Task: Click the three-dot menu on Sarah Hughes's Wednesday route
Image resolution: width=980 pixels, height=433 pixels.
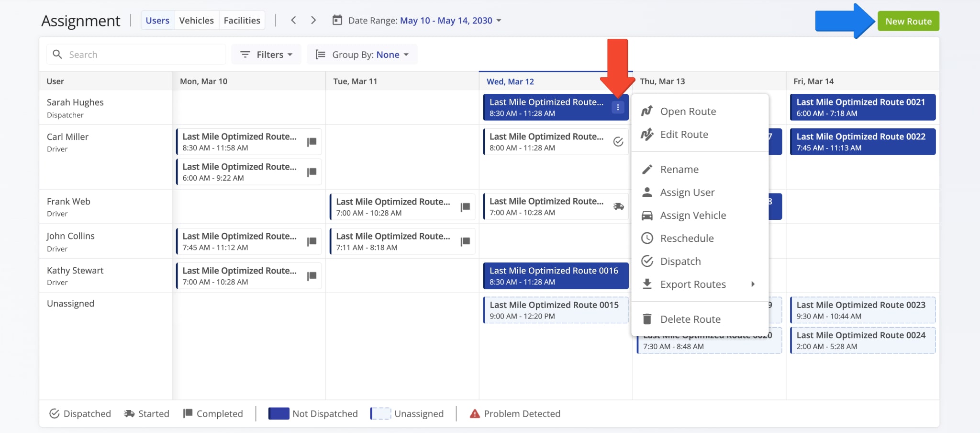Action: (618, 107)
